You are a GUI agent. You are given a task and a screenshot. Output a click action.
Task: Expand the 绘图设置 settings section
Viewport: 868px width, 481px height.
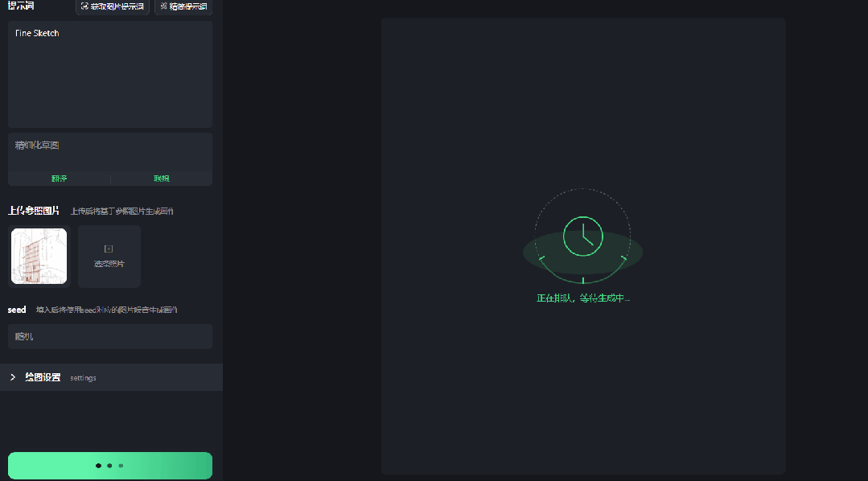(x=111, y=377)
